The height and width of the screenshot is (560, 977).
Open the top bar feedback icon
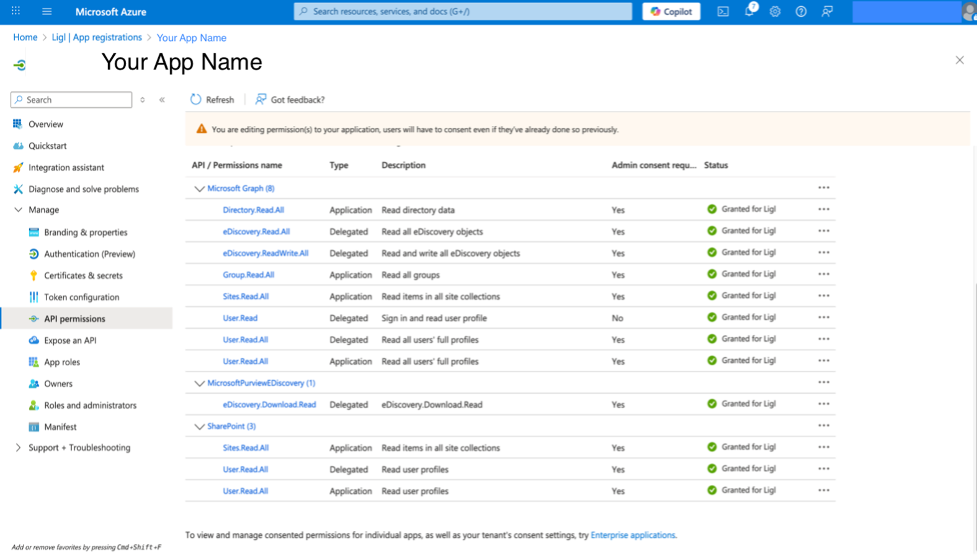(827, 11)
